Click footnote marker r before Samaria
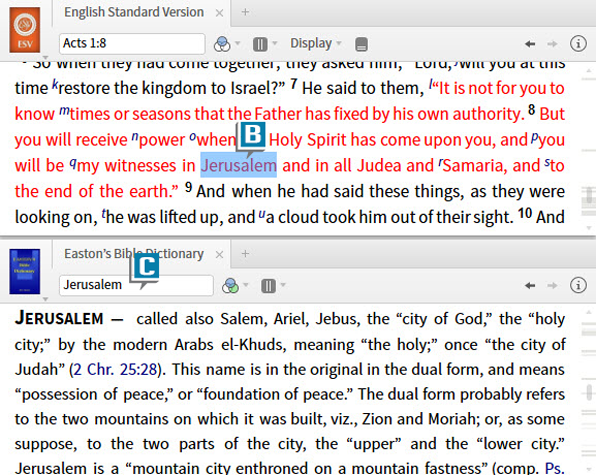 coord(440,163)
